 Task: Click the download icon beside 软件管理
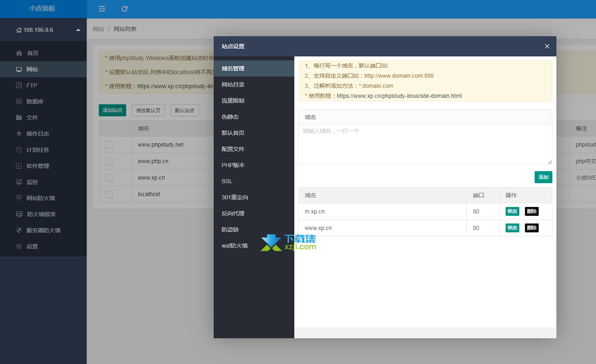(19, 166)
